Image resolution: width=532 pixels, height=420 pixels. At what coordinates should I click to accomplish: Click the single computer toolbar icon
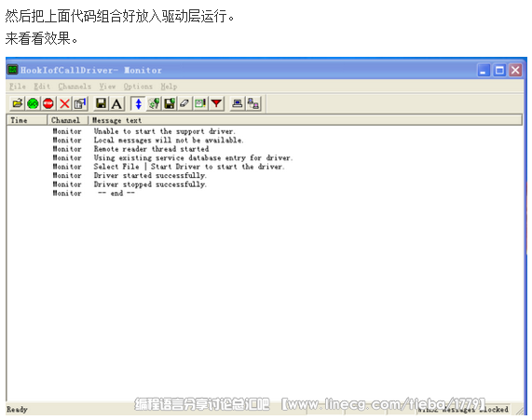tap(238, 103)
